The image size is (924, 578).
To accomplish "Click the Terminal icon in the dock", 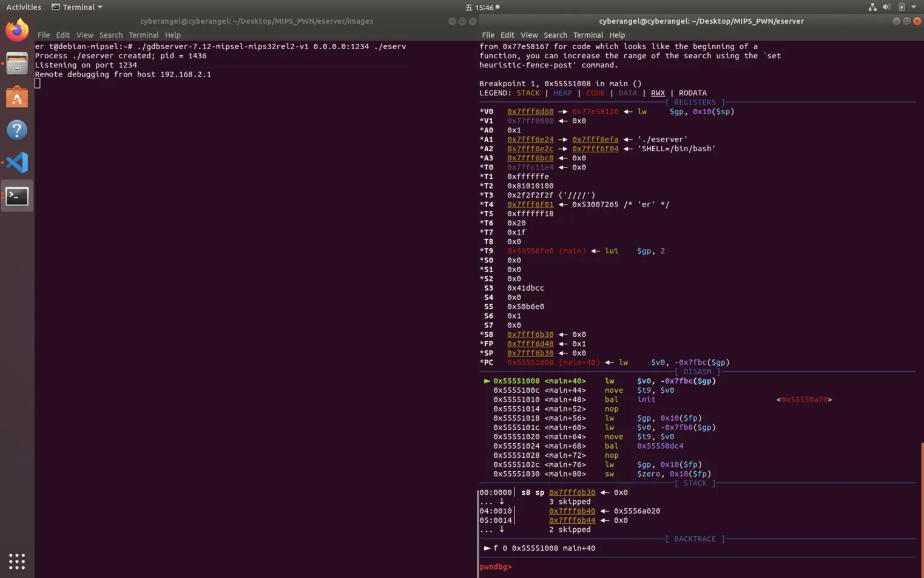I will click(x=17, y=196).
